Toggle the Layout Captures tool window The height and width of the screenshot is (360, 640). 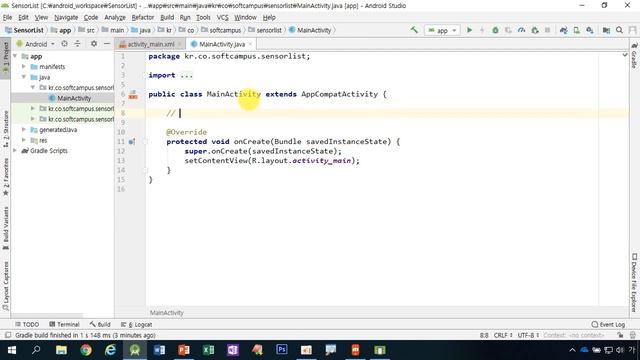[x=5, y=287]
